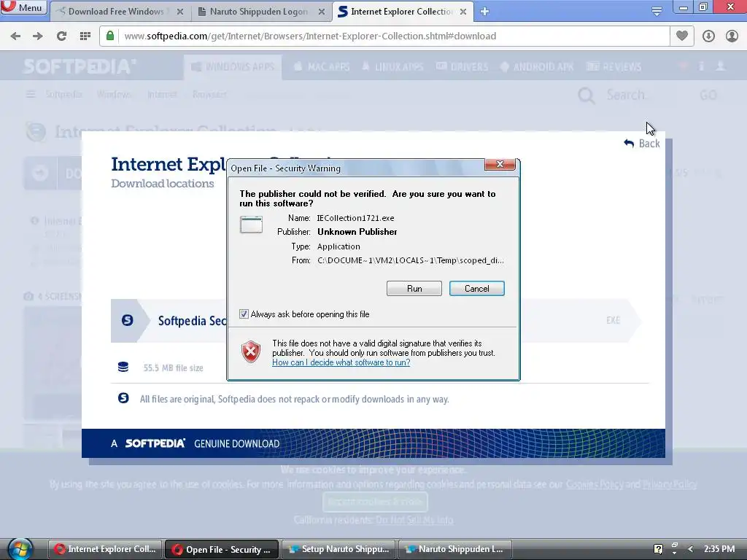The width and height of the screenshot is (747, 560).
Task: Open the Android APK section
Action: (x=537, y=67)
